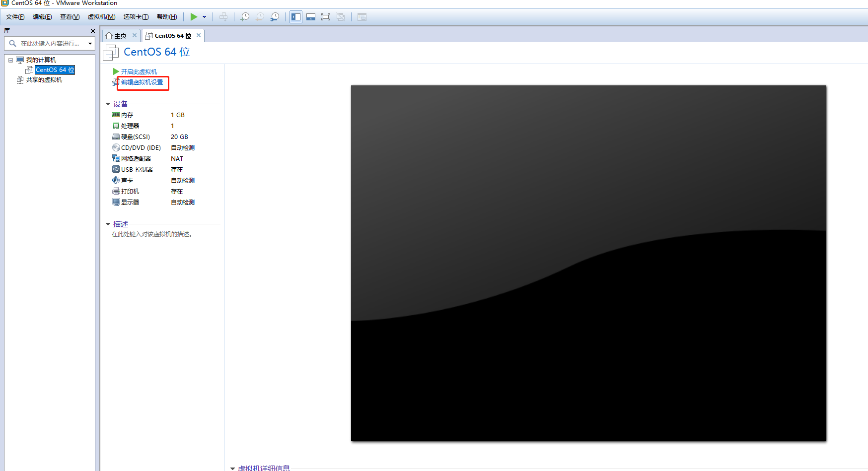This screenshot has width=868, height=471.
Task: Click the magnifier icon in library search
Action: click(x=13, y=44)
